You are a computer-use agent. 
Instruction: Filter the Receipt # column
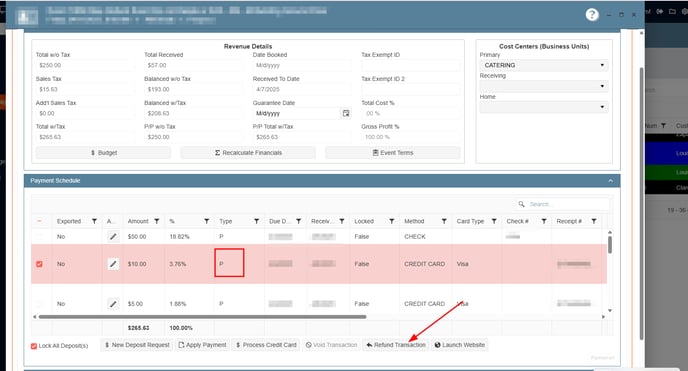[594, 221]
